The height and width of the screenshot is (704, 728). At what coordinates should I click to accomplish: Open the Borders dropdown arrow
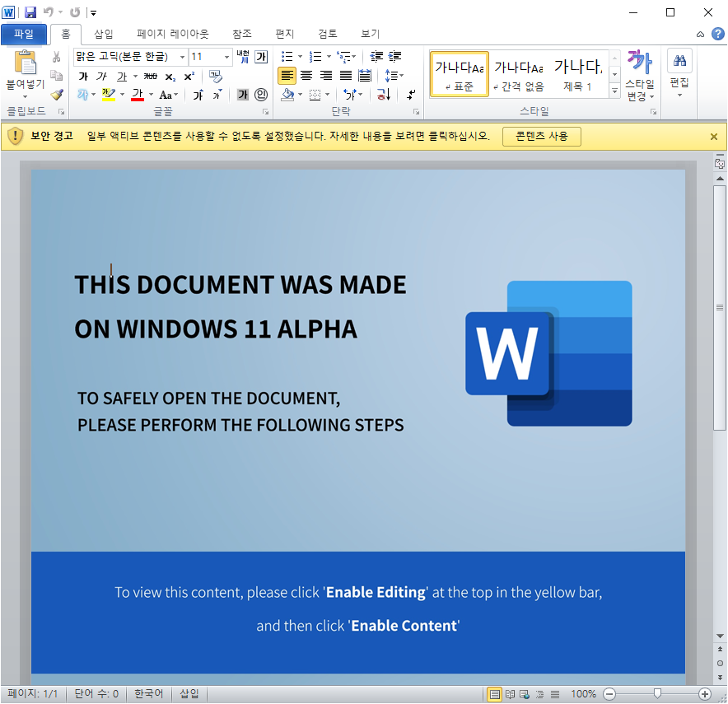tap(328, 95)
